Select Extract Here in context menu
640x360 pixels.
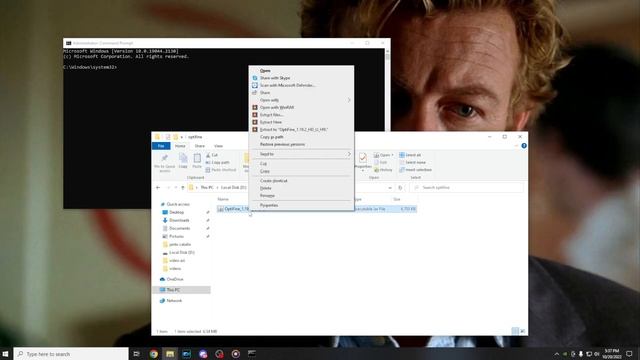click(x=271, y=122)
